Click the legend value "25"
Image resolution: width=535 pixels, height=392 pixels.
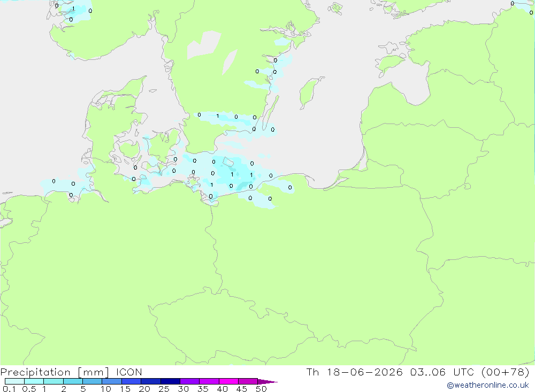click(x=164, y=389)
